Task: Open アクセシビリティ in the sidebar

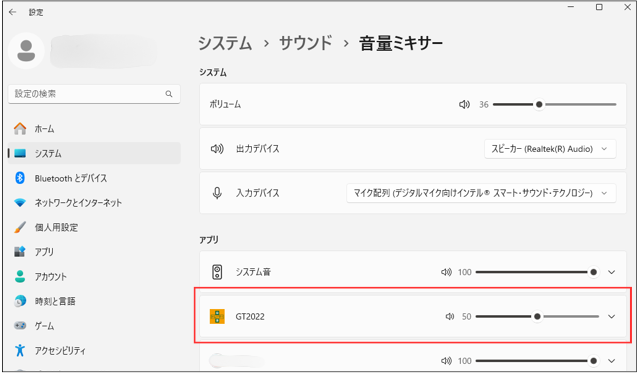Action: (x=94, y=350)
